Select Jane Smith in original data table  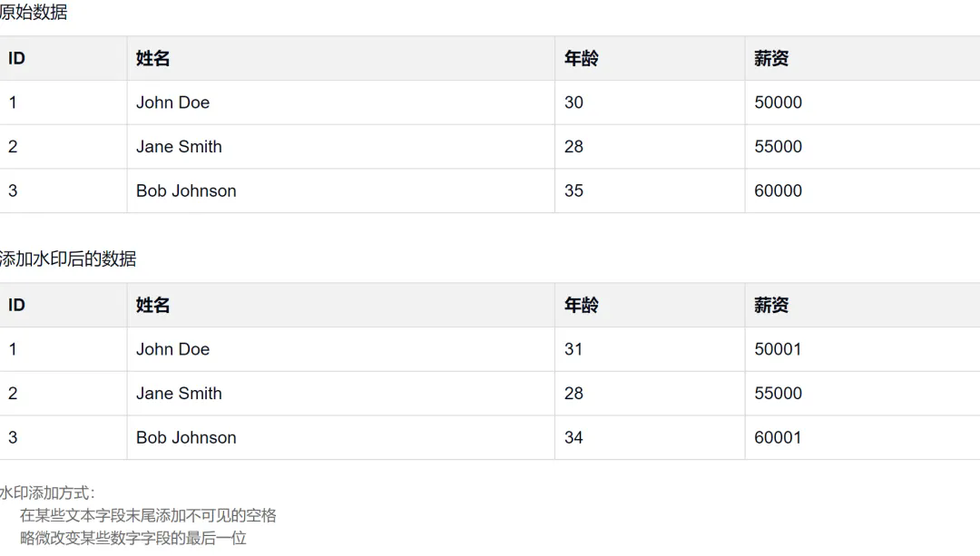[180, 147]
